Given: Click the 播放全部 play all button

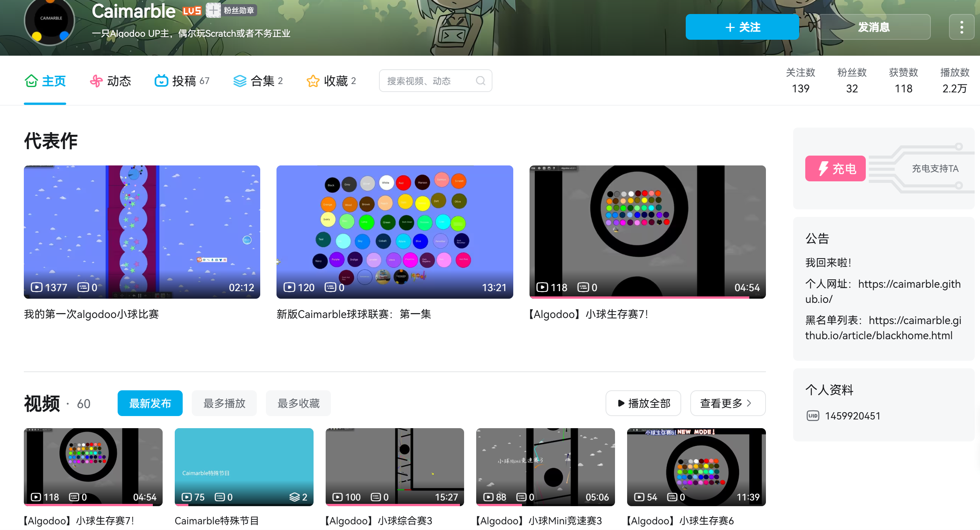Looking at the screenshot, I should pyautogui.click(x=643, y=403).
